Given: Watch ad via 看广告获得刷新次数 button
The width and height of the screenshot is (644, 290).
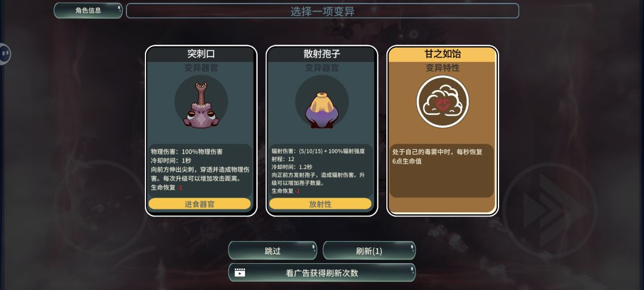Looking at the screenshot, I should (x=321, y=273).
